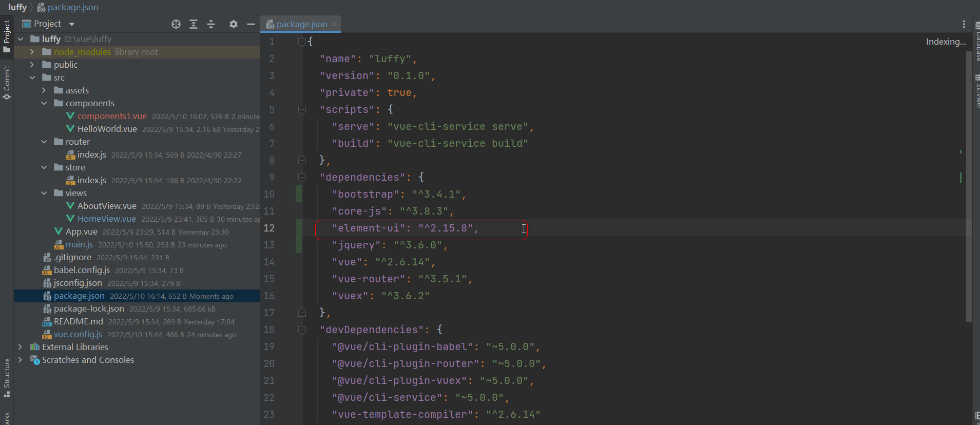980x425 pixels.
Task: Close the package.json editor tab
Action: [x=334, y=24]
